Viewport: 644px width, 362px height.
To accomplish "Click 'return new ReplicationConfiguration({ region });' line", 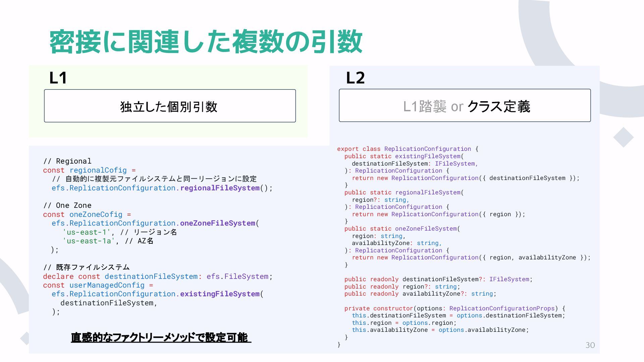I will tap(438, 214).
